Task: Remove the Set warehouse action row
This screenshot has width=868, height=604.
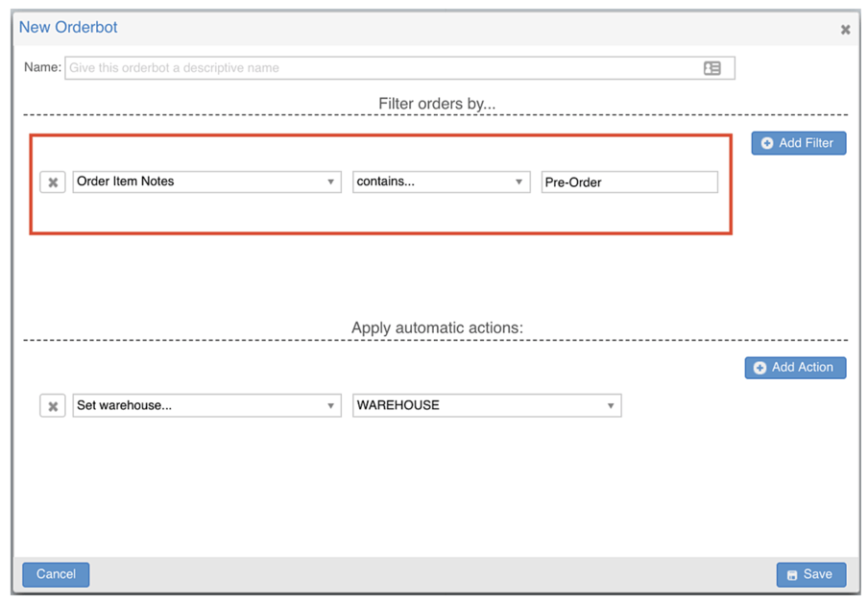Action: tap(53, 406)
